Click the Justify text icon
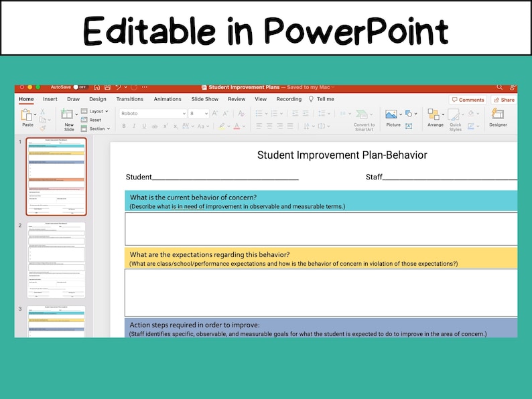This screenshot has height=399, width=532. click(x=290, y=126)
